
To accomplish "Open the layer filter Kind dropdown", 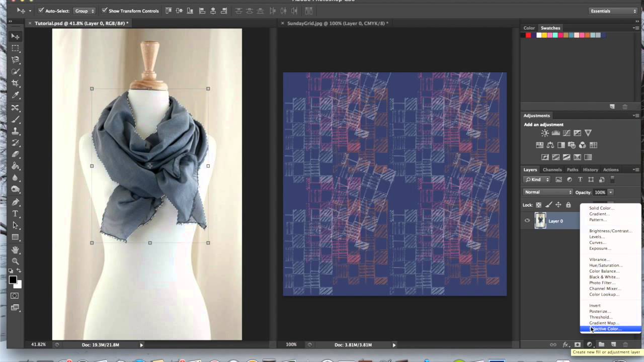I will tap(537, 179).
